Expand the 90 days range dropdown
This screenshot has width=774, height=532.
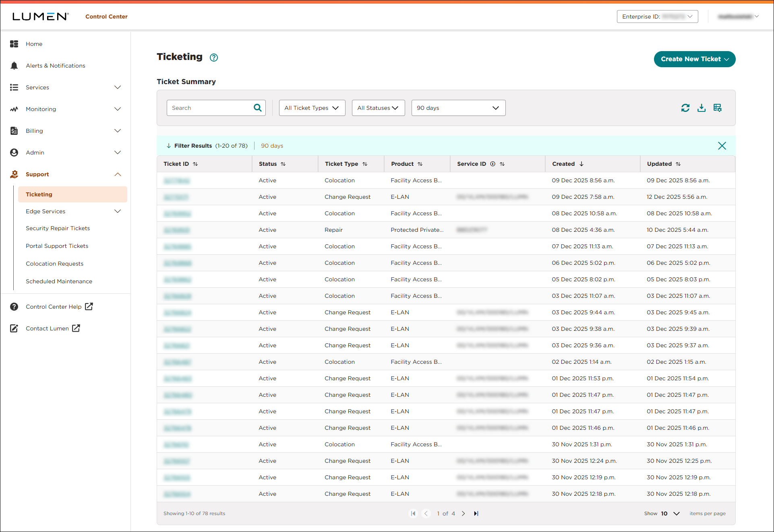click(458, 108)
